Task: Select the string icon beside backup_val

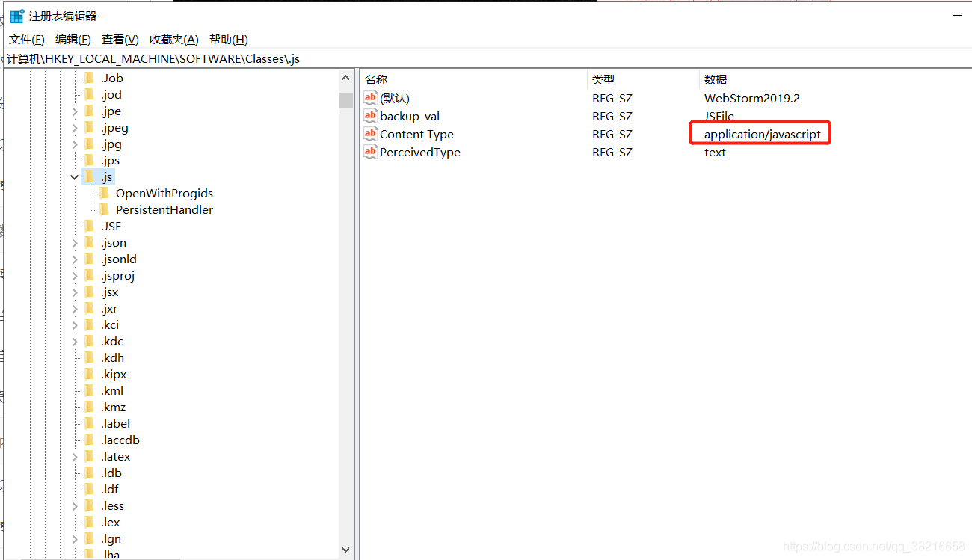Action: (x=370, y=116)
